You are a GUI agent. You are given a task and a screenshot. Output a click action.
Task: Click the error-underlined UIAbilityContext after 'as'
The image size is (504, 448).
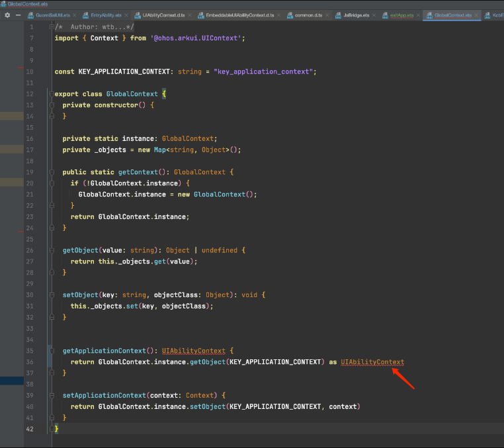click(372, 362)
